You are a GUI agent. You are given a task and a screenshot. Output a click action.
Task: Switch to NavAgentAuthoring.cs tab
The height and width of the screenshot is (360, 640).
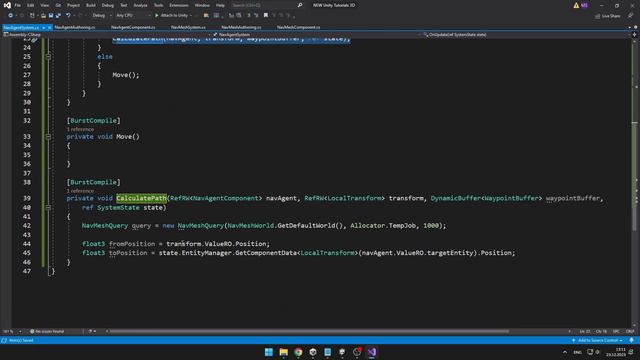(75, 27)
